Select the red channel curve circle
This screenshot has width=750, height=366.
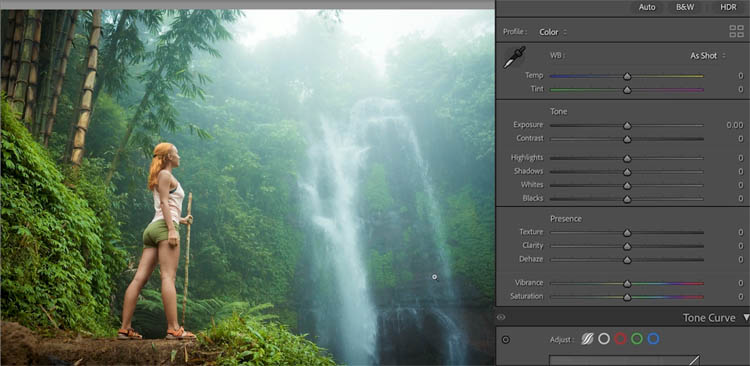click(x=620, y=339)
